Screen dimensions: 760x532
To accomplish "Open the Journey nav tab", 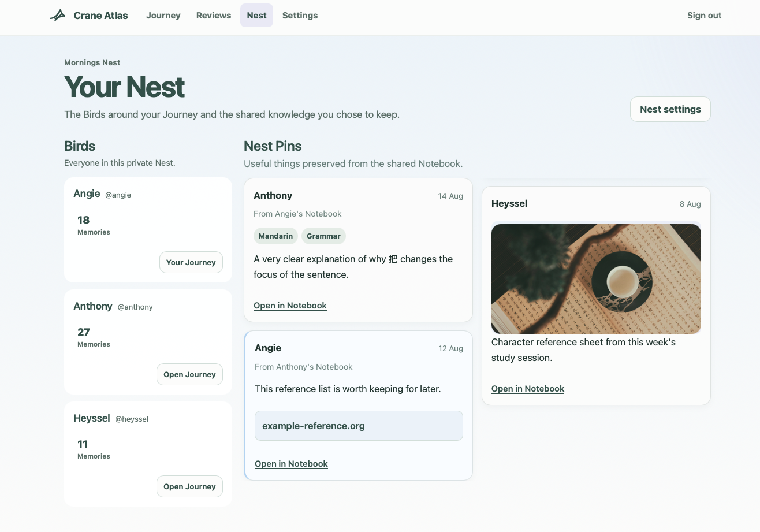I will 163,16.
